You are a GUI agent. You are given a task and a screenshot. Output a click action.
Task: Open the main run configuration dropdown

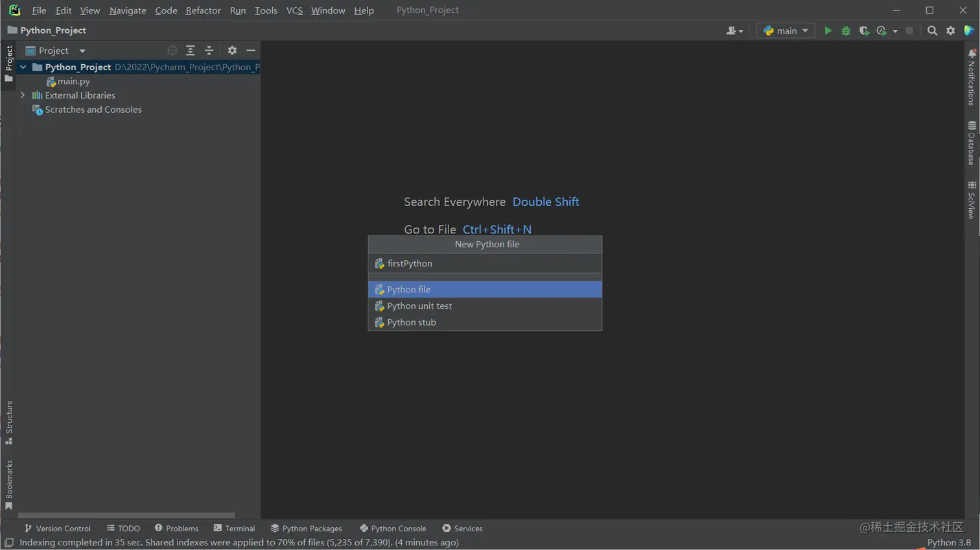pyautogui.click(x=786, y=30)
